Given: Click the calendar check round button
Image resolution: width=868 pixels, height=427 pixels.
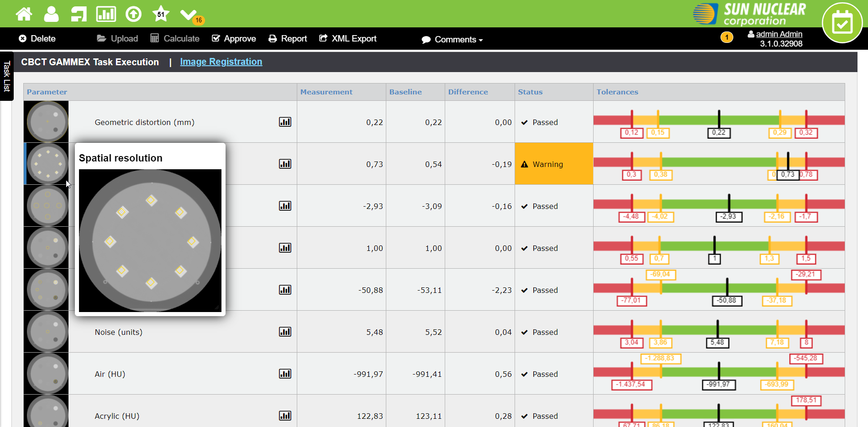Looking at the screenshot, I should [842, 23].
